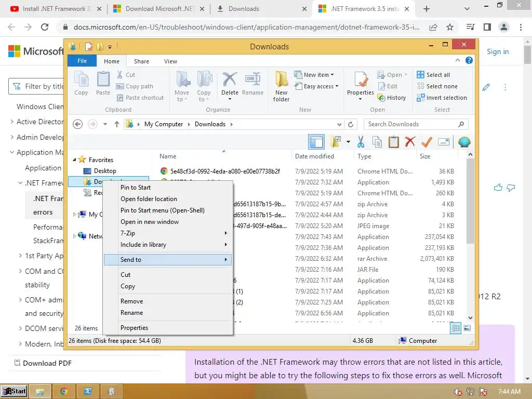
Task: Open the address bar history dropdown
Action: (339, 124)
